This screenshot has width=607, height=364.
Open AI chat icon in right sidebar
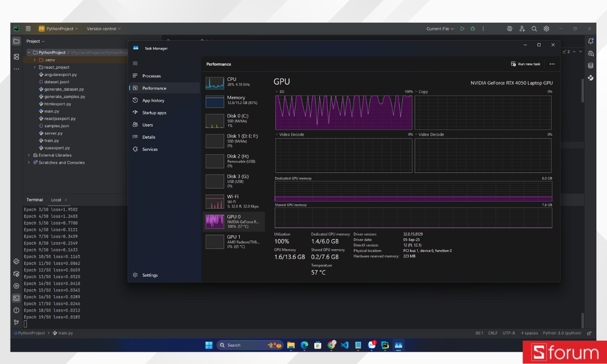pyautogui.click(x=590, y=54)
